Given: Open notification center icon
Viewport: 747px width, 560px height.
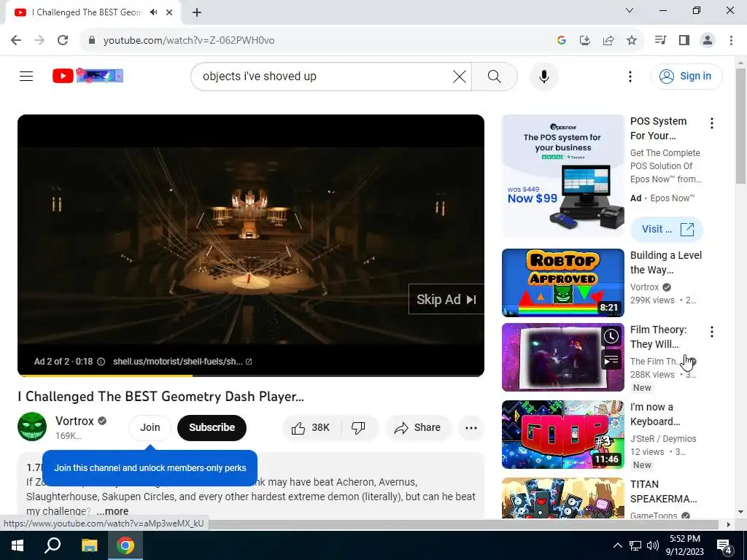Looking at the screenshot, I should point(725,545).
